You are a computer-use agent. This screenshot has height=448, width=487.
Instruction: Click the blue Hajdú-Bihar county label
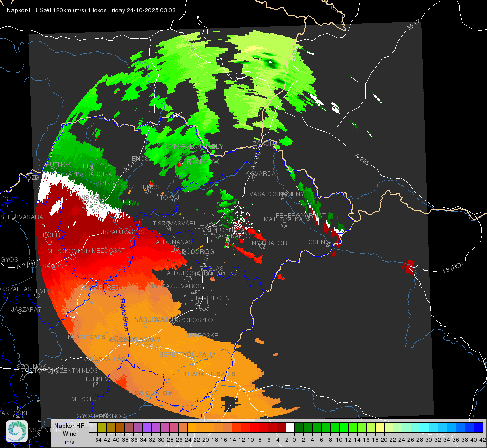[x=124, y=315]
